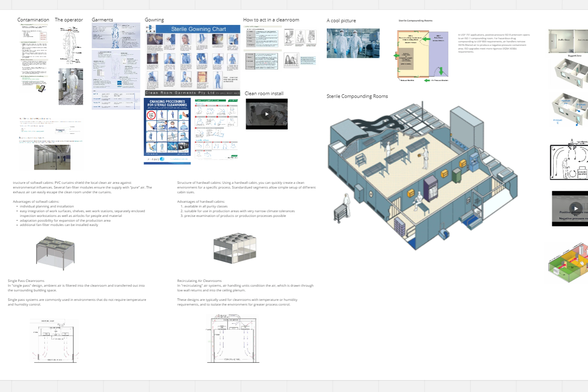Select the isometric cleanroom building illustration
Image resolution: width=588 pixels, height=392 pixels.
422,175
